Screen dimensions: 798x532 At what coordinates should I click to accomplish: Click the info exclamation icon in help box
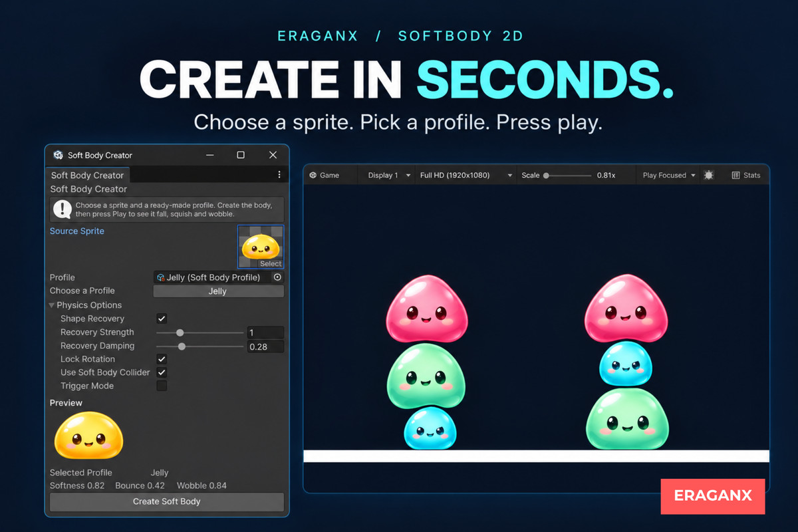63,209
